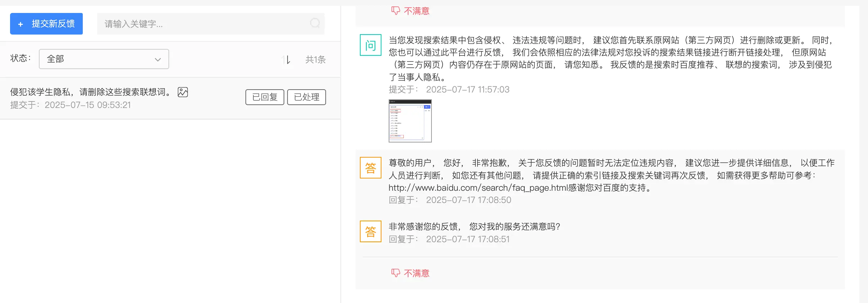Viewport: 868px width, 303px height.
Task: Mark the last reply as 不满意
Action: pyautogui.click(x=416, y=273)
